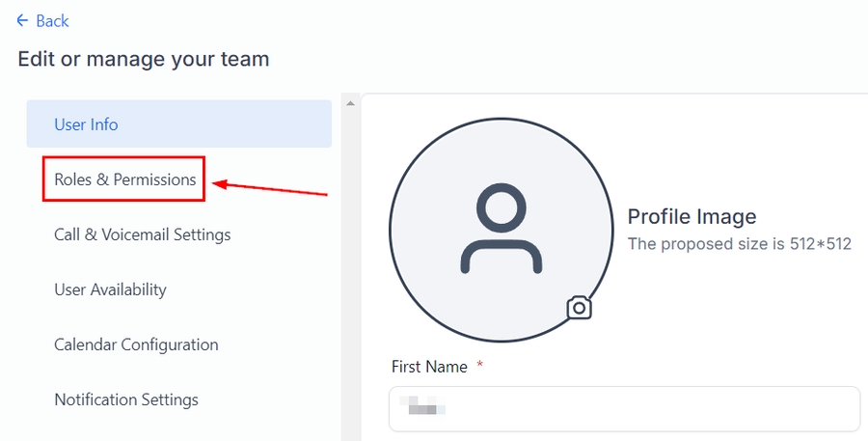
Task: Click the First Name input field
Action: [624, 409]
